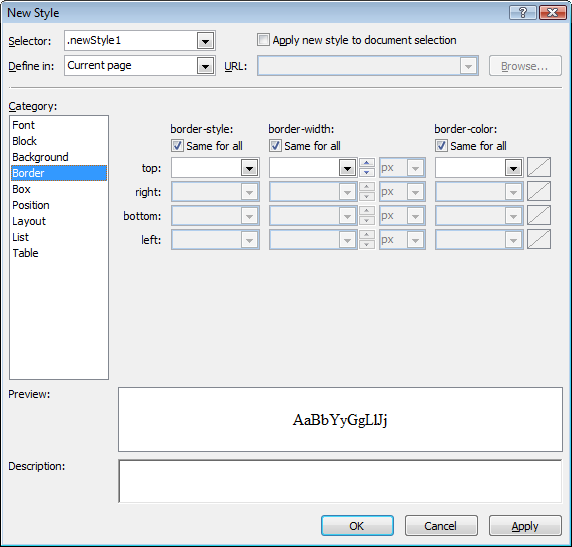Click the Apply button
This screenshot has height=547, width=572.
coord(525,526)
